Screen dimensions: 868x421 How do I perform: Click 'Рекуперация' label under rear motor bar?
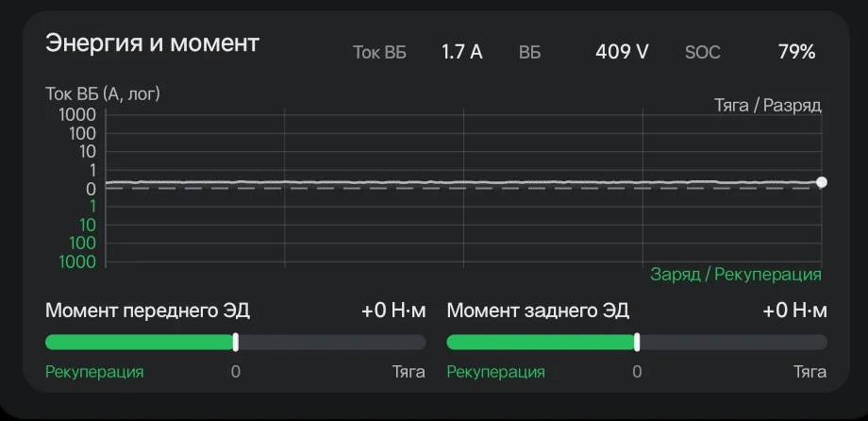coord(496,372)
